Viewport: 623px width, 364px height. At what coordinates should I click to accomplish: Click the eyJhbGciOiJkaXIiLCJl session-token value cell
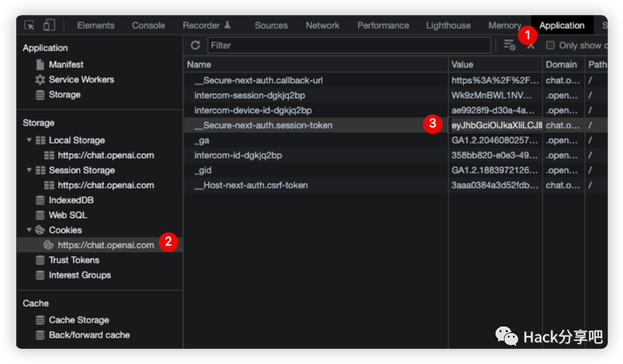tap(496, 125)
